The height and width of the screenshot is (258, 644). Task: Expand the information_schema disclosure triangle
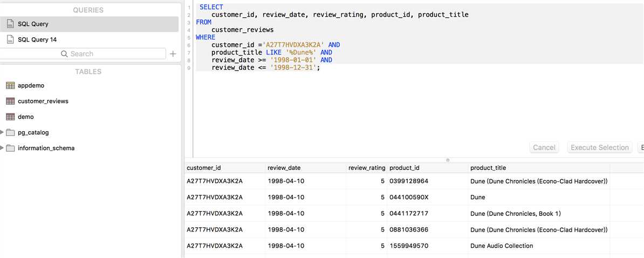tap(2, 148)
